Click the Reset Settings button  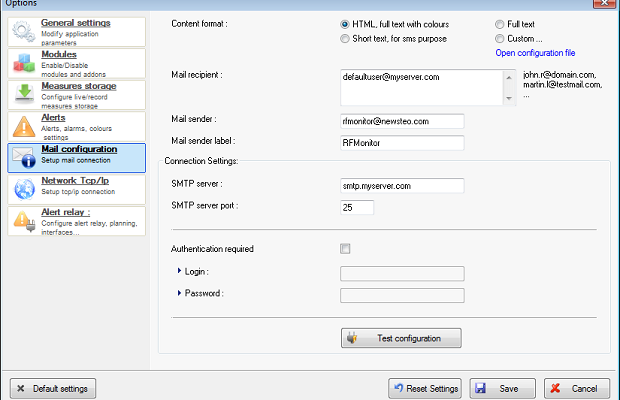point(425,389)
